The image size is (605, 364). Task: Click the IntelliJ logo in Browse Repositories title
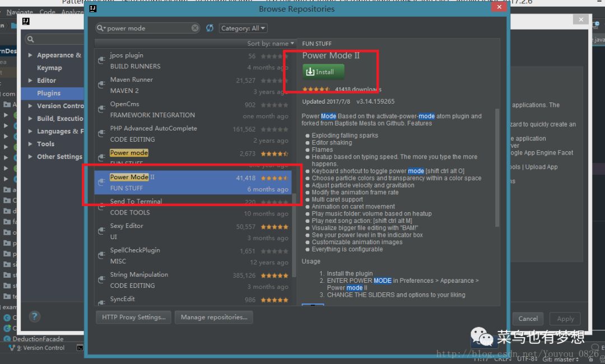click(x=93, y=8)
